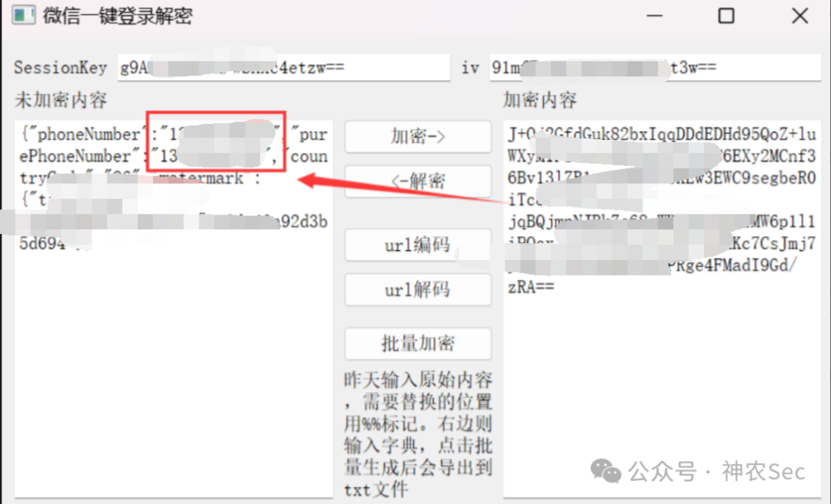Click the url编码 button
The width and height of the screenshot is (831, 504).
tap(418, 245)
